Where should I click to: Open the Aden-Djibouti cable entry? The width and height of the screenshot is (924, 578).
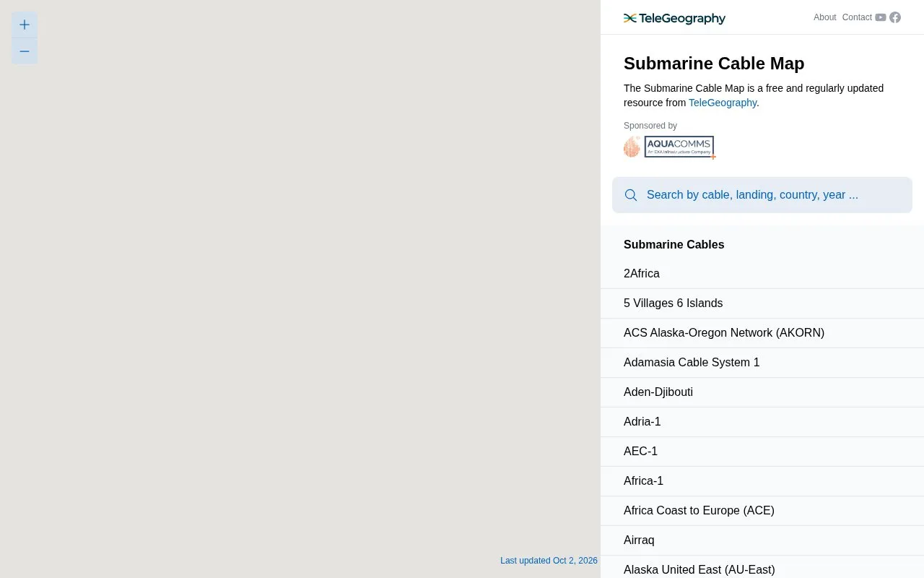coord(762,392)
